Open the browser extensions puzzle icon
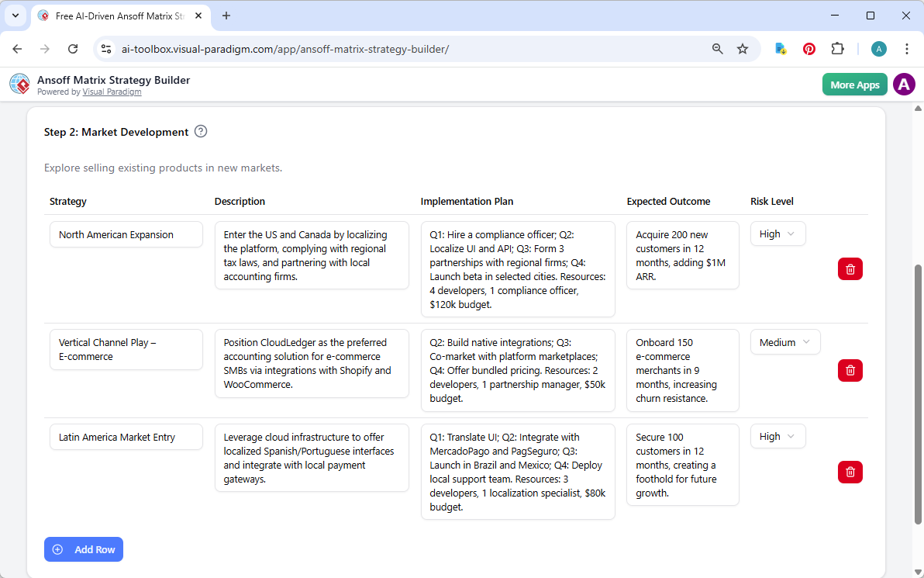The image size is (924, 578). pos(837,48)
